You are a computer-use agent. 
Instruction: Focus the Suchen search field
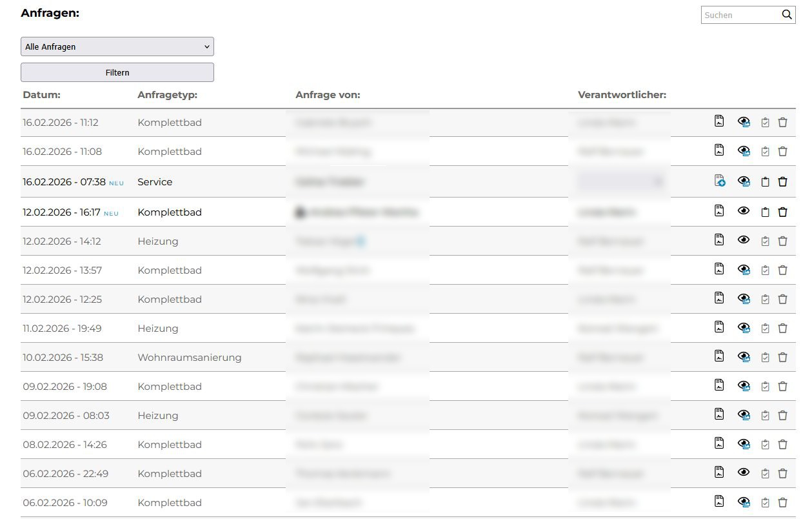[740, 15]
